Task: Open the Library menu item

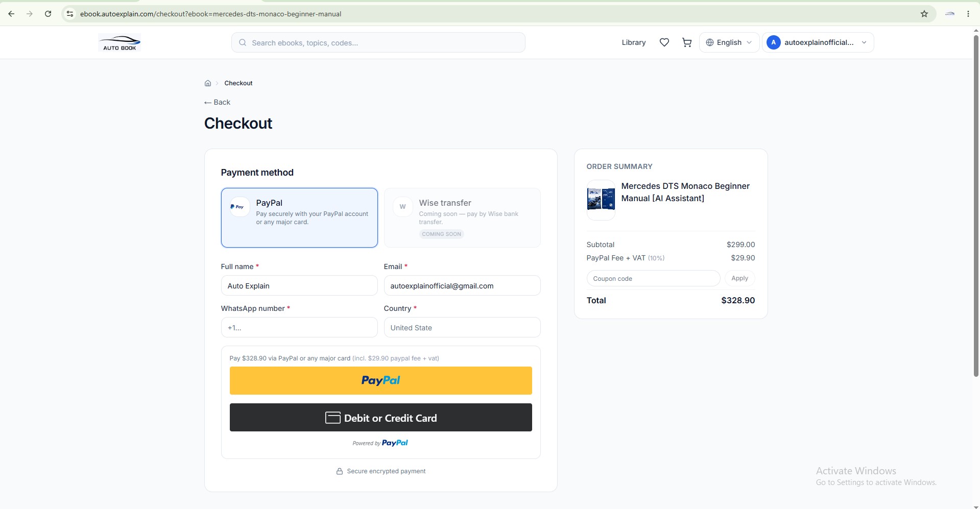Action: 634,42
